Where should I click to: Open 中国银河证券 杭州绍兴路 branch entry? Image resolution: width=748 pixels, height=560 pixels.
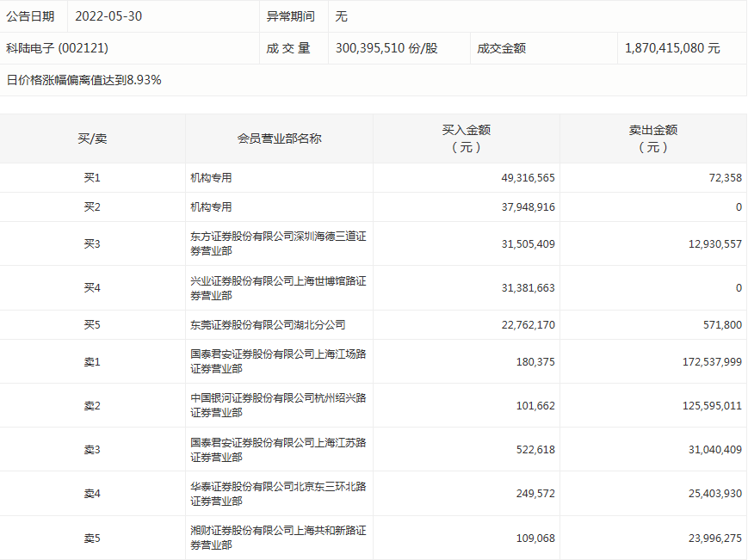click(278, 405)
